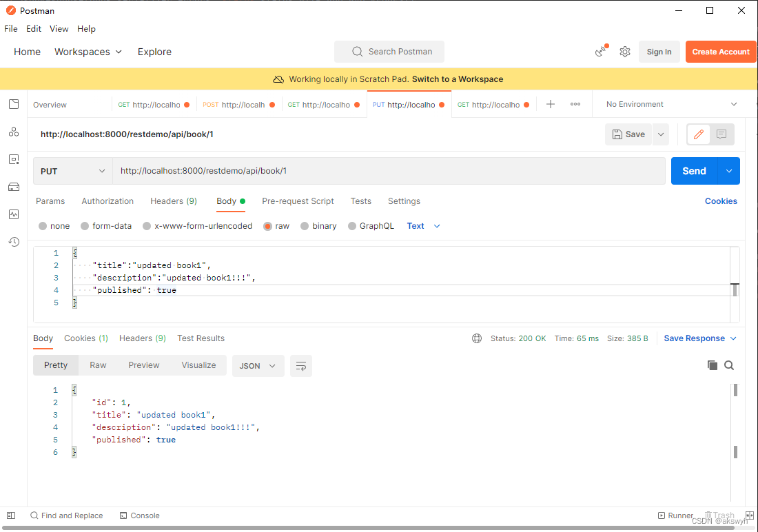Open the Mock Servers sidebar icon
The width and height of the screenshot is (758, 532).
[14, 187]
